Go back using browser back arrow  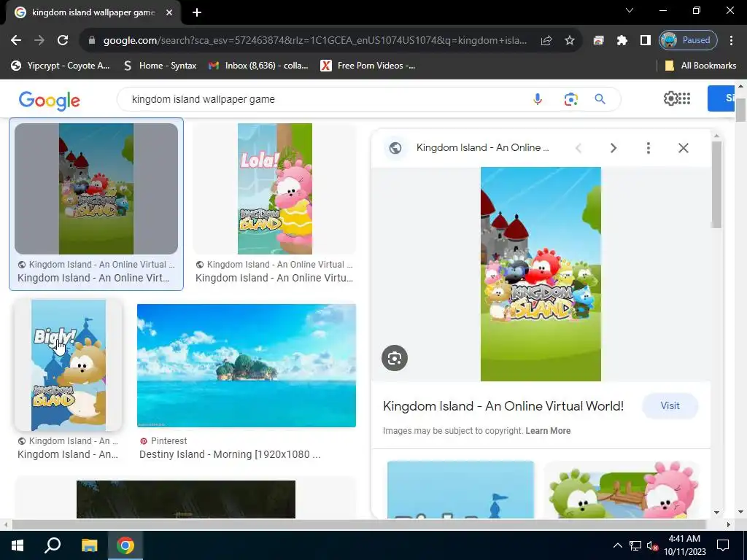click(x=16, y=41)
